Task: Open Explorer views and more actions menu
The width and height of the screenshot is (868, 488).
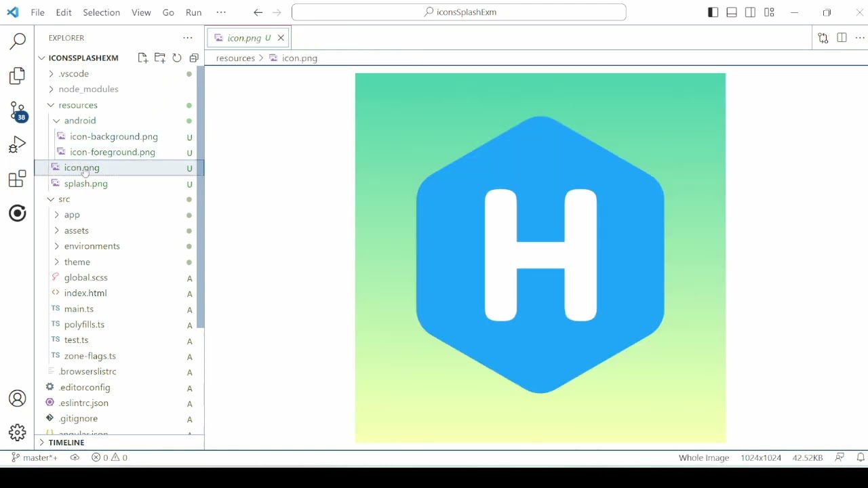Action: 188,38
